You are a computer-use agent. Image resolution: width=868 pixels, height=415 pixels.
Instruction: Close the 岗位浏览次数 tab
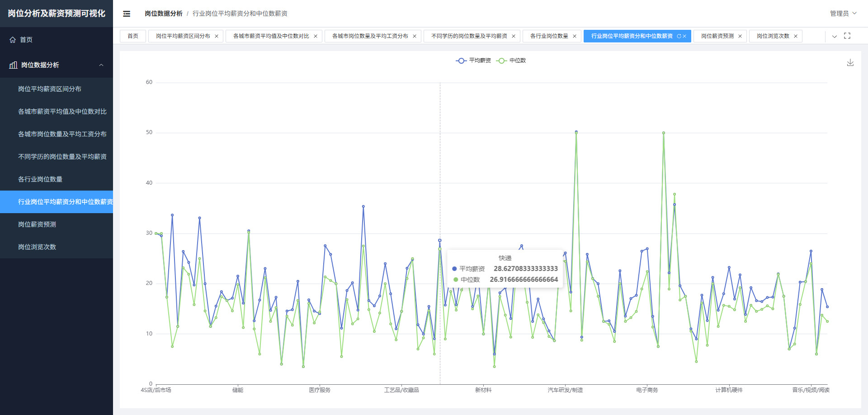[796, 36]
